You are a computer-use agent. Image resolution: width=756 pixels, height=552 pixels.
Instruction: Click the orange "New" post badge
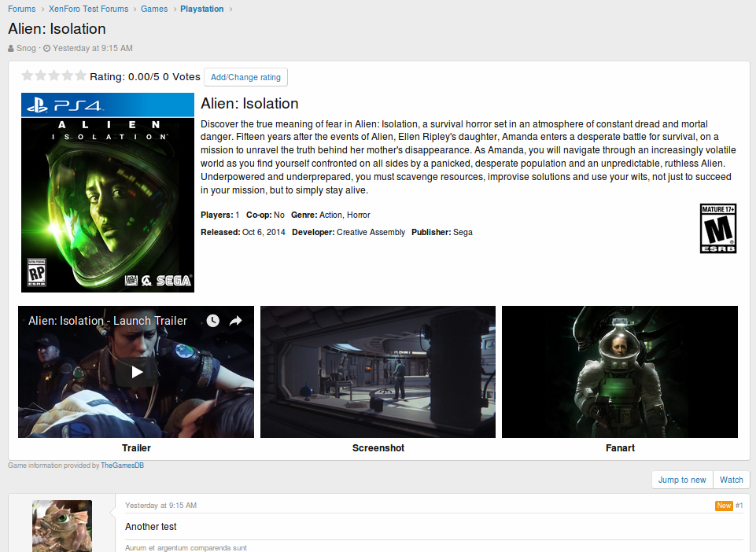coord(724,506)
